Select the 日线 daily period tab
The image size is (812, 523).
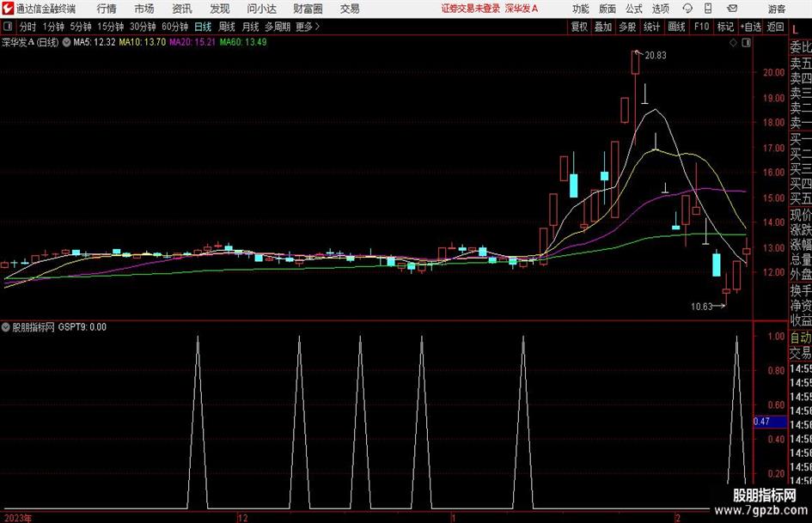203,27
